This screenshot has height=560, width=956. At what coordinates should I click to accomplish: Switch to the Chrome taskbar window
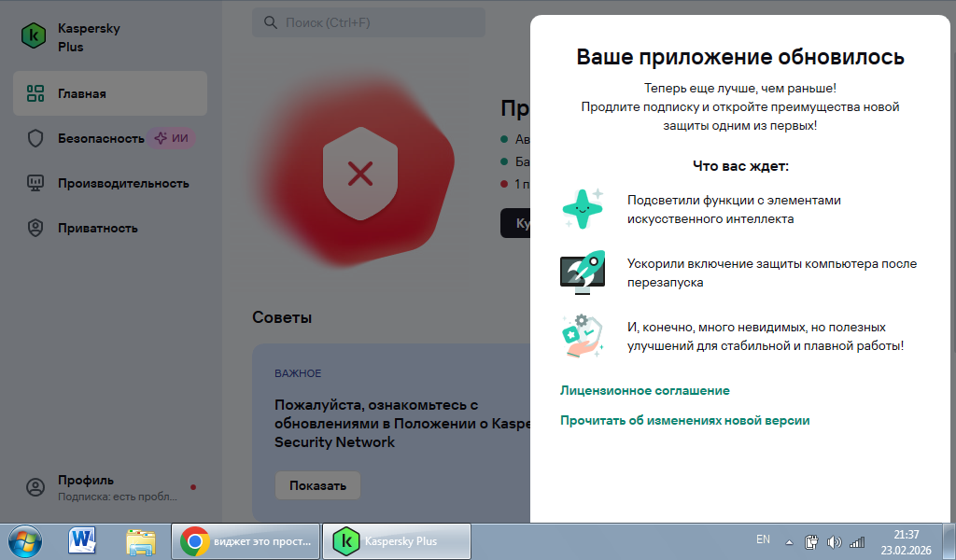[246, 541]
